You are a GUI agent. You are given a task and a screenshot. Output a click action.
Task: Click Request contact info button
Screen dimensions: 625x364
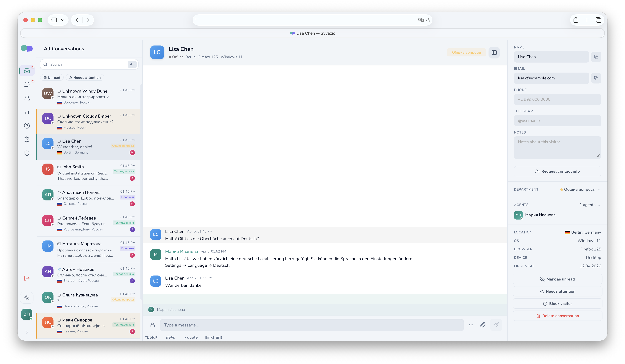pyautogui.click(x=557, y=171)
